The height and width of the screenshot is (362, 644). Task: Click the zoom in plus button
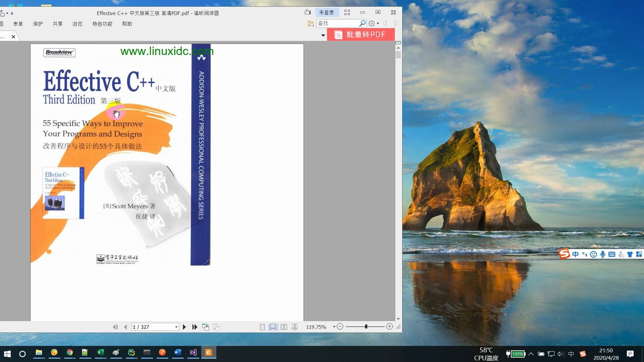pyautogui.click(x=389, y=326)
